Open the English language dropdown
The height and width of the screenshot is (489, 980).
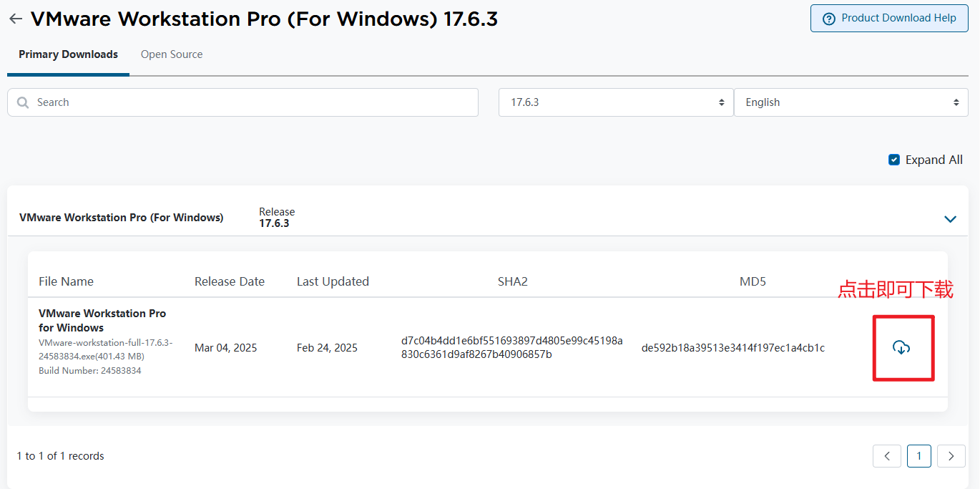click(851, 102)
